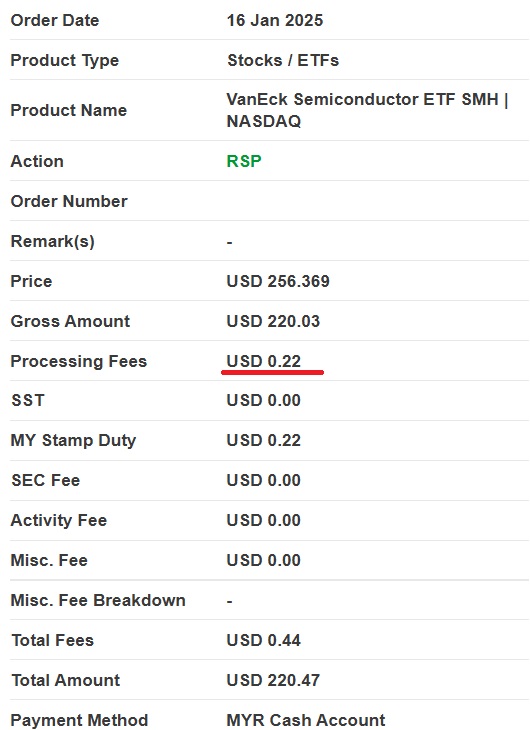Select the Order Date value 16 Jan 2025

tap(274, 20)
